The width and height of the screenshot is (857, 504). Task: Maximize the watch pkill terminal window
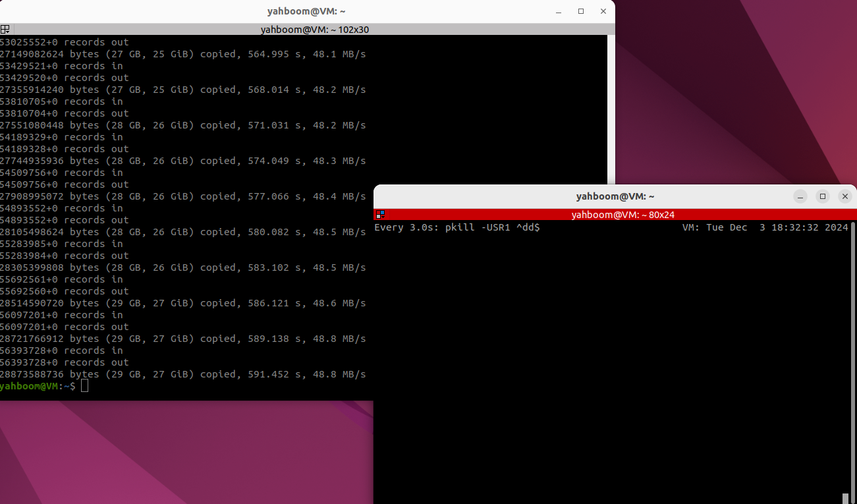coord(822,196)
